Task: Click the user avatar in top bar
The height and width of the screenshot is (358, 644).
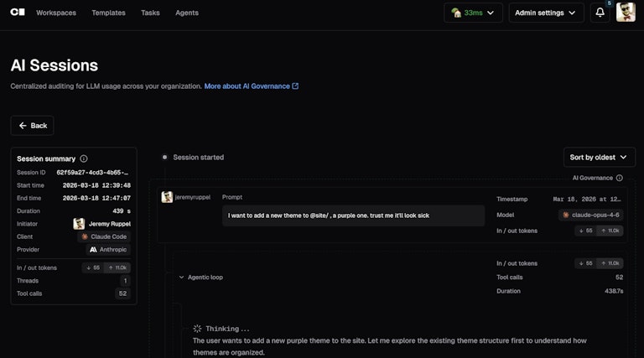Action: [x=626, y=12]
